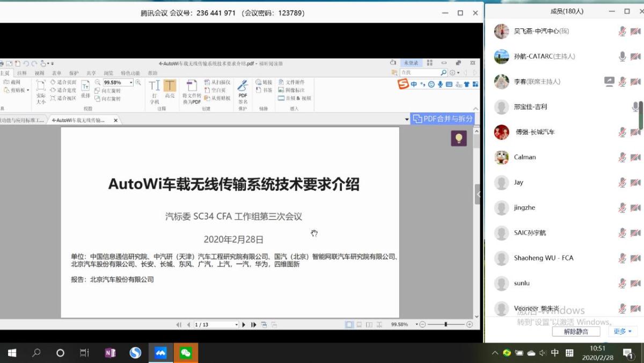The height and width of the screenshot is (363, 644).
Task: Click the 解除静音 (Unmute) button
Action: [576, 331]
